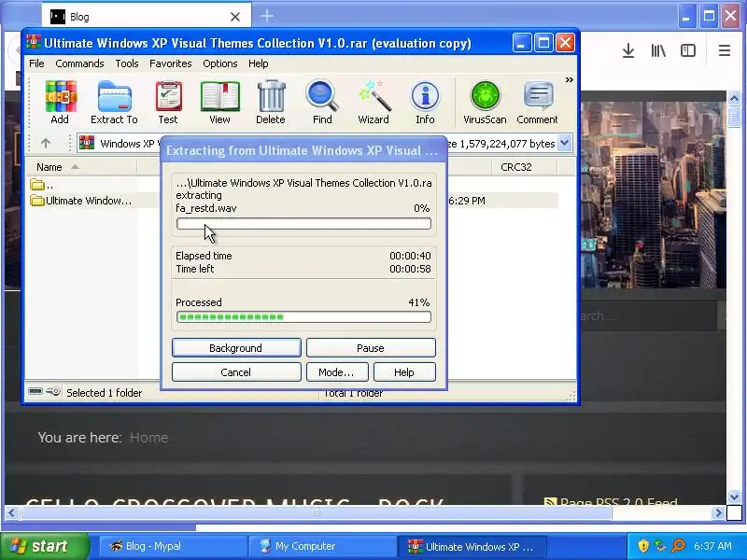Click the Home breadcrumb link on the page

(x=148, y=437)
